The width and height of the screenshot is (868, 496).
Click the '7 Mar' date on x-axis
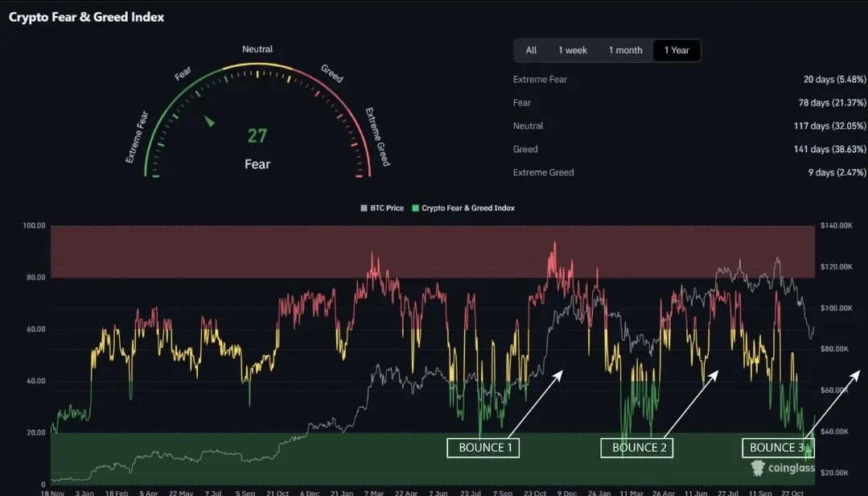(373, 493)
